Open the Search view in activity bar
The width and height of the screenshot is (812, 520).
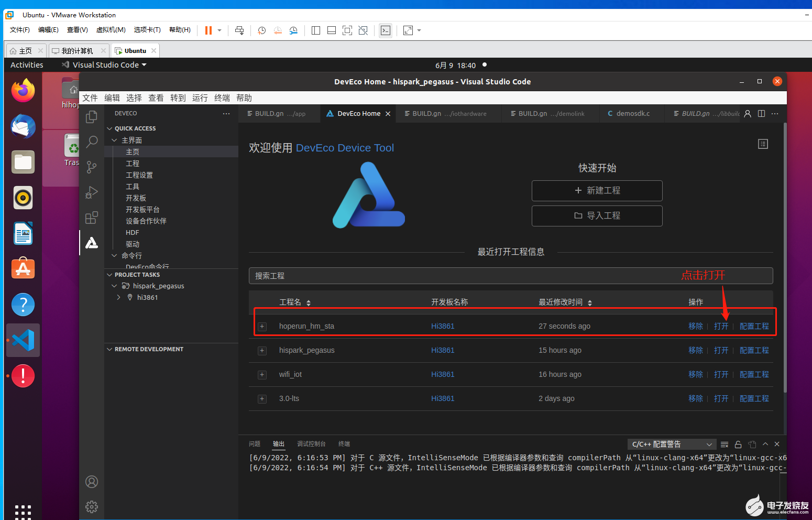point(92,142)
